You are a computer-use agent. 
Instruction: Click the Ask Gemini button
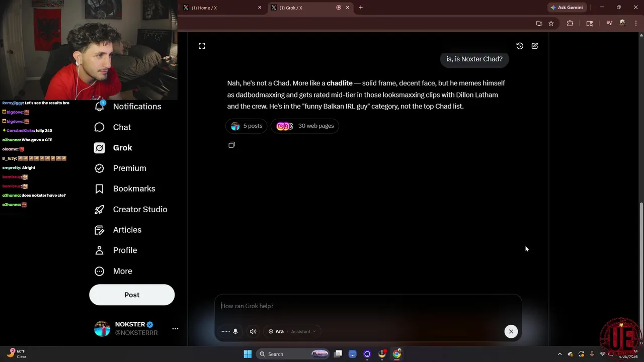(x=567, y=8)
